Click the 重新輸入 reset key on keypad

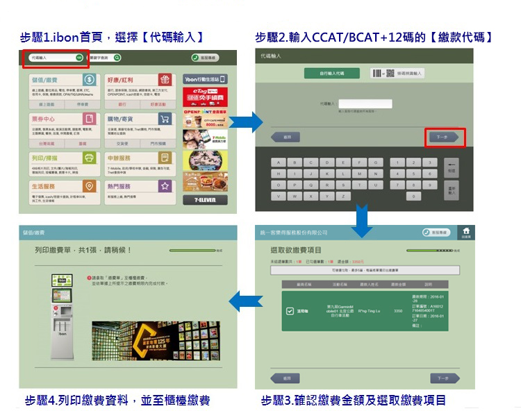452,191
